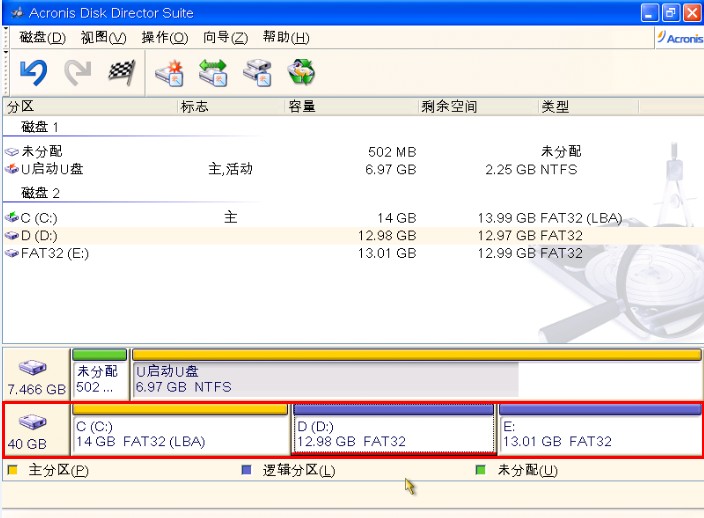
Task: Click the E: 13.01 GB FAT32 block
Action: [x=600, y=429]
